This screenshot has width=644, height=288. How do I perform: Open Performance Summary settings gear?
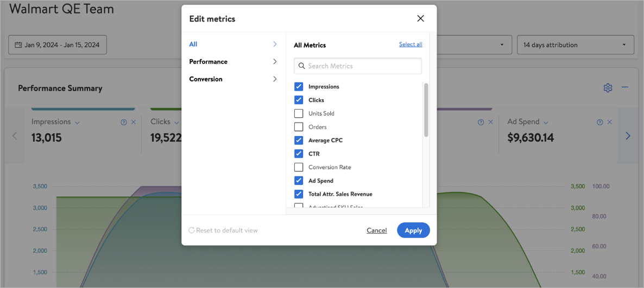[608, 88]
